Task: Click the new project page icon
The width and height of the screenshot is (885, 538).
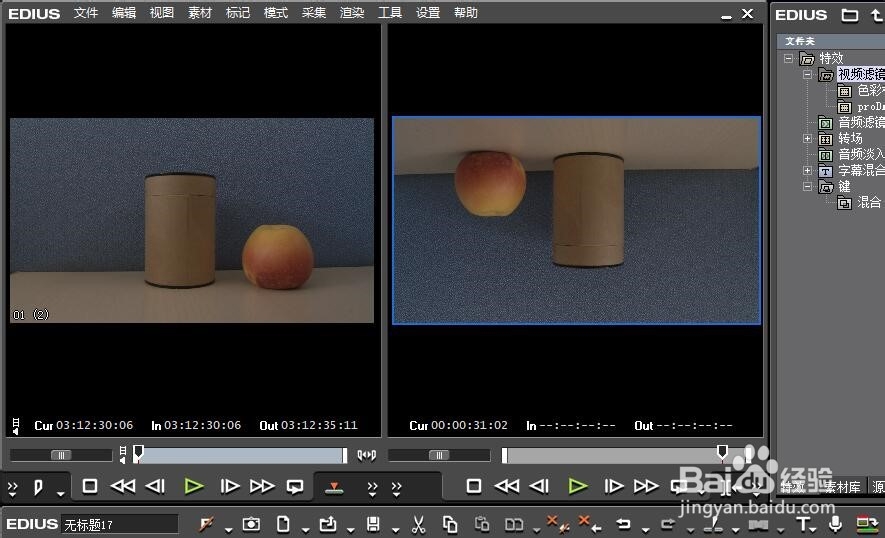Action: click(x=283, y=524)
